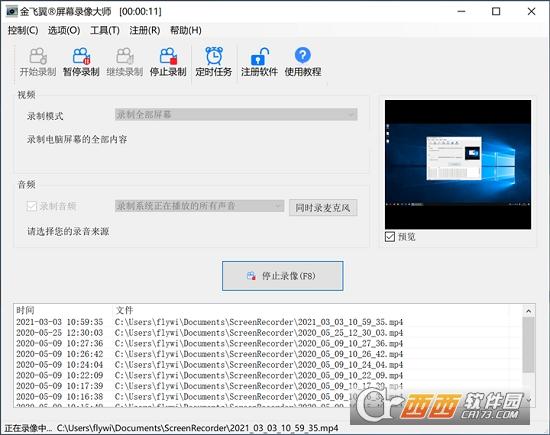550x435 pixels.
Task: Click the 正在录像中 status text
Action: 28,428
